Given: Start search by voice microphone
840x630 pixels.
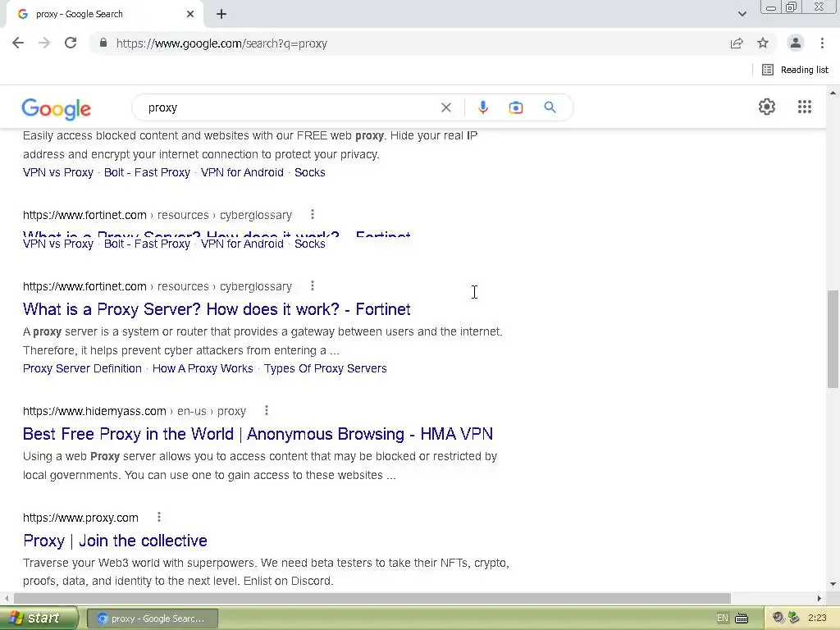Looking at the screenshot, I should click(482, 107).
